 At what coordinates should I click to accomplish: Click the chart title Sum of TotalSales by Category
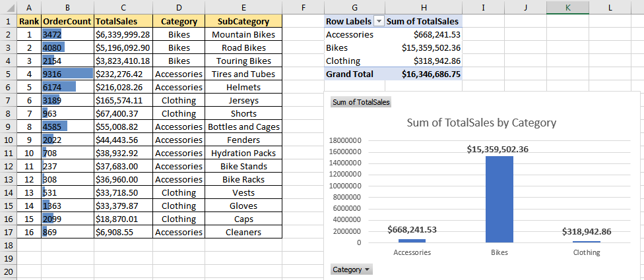pos(482,122)
